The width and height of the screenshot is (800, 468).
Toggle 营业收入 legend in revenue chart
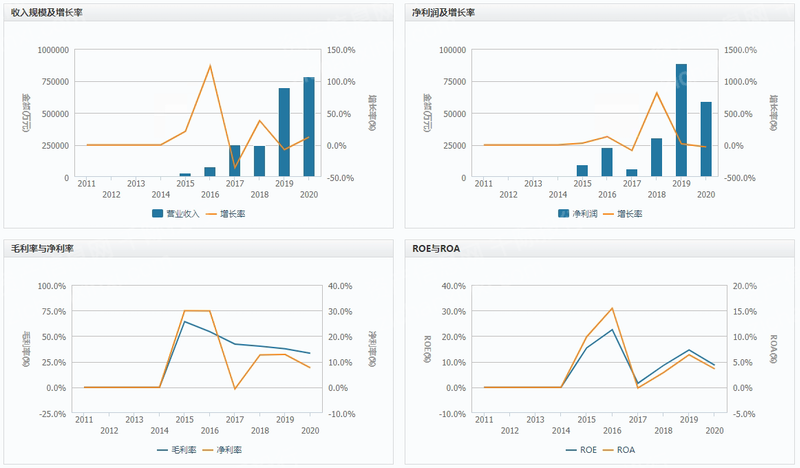click(x=177, y=214)
